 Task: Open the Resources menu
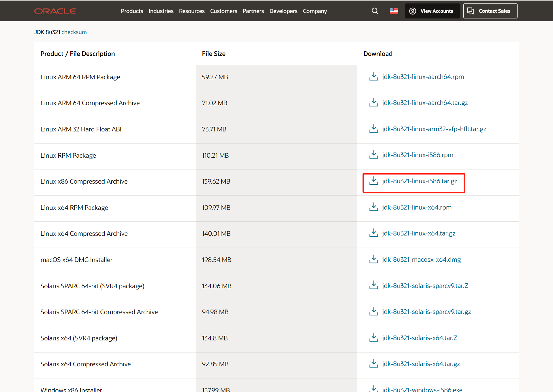tap(192, 11)
